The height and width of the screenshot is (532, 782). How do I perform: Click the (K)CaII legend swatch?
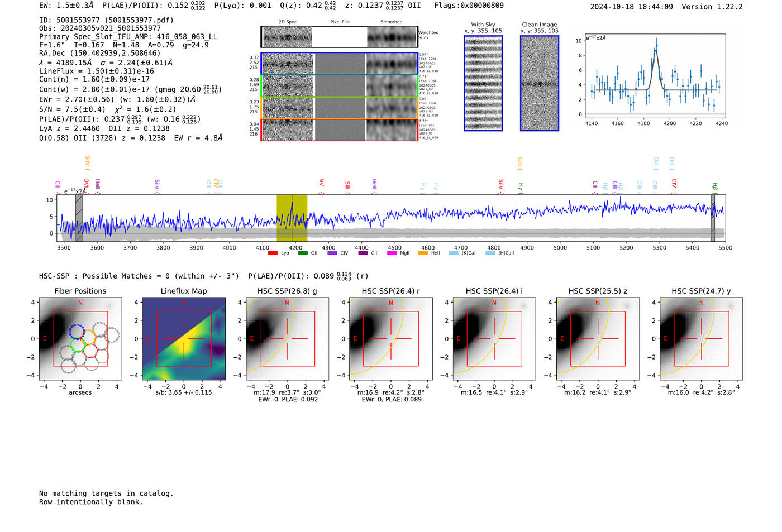[454, 253]
